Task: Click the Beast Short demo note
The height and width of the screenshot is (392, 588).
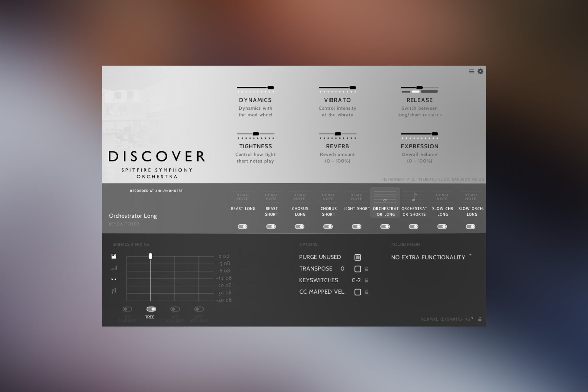Action: pos(271,197)
